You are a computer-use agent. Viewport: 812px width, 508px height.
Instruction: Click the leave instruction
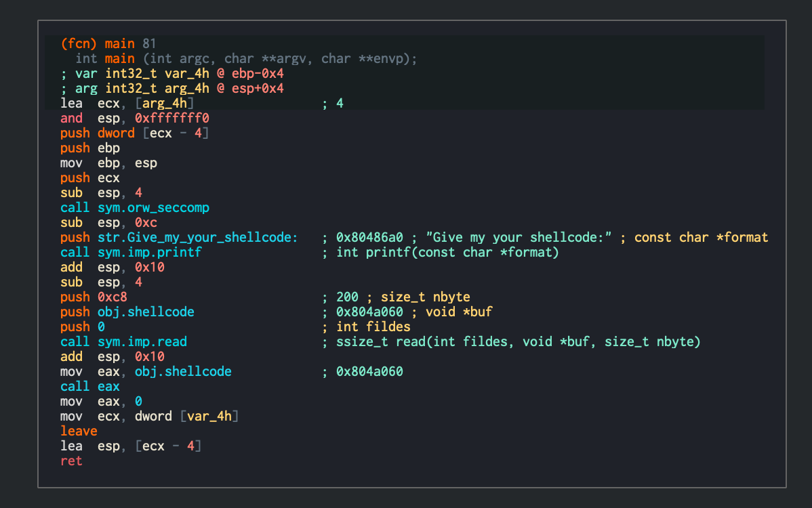(79, 431)
